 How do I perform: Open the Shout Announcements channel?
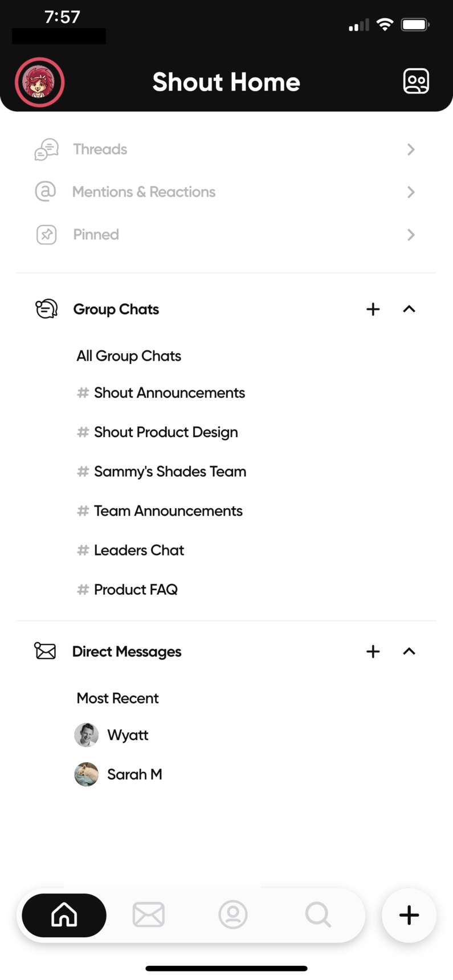click(x=161, y=393)
